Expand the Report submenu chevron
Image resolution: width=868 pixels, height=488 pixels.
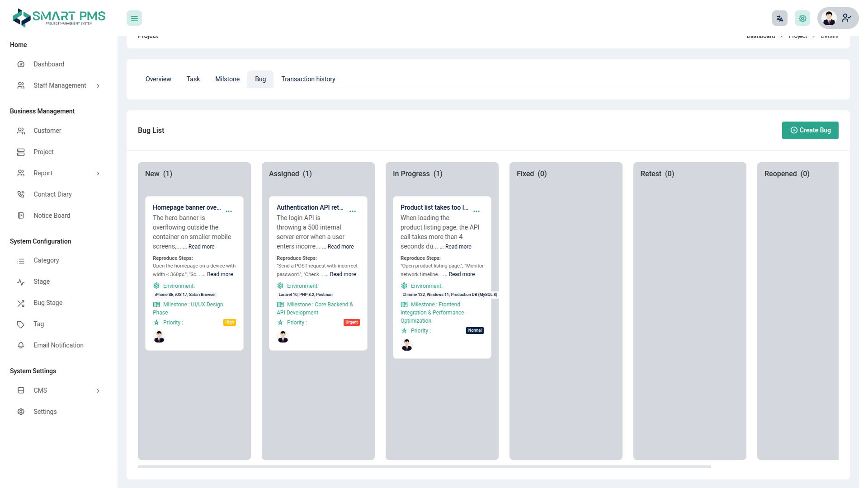point(98,174)
